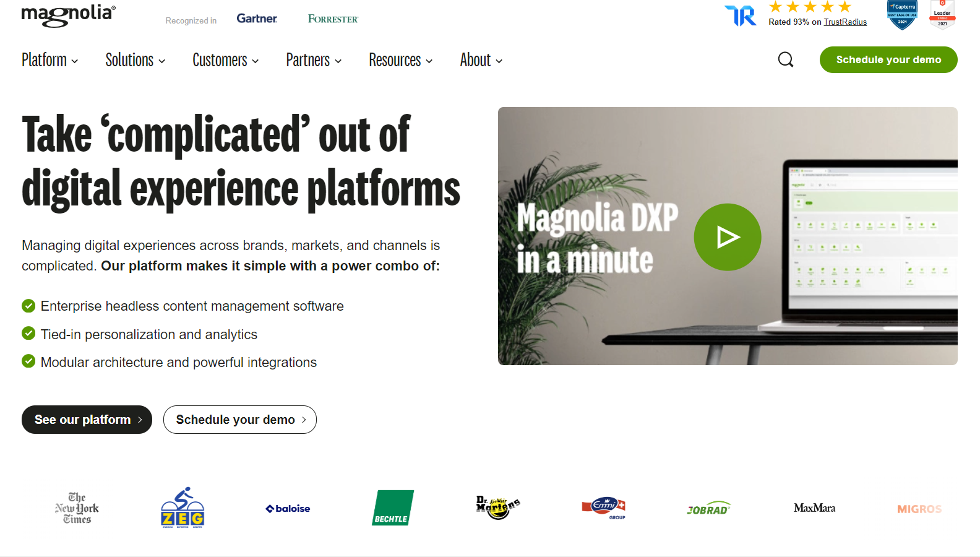Screen dimensions: 980x557
Task: Click 'Rated 93% on' text
Action: pos(795,22)
